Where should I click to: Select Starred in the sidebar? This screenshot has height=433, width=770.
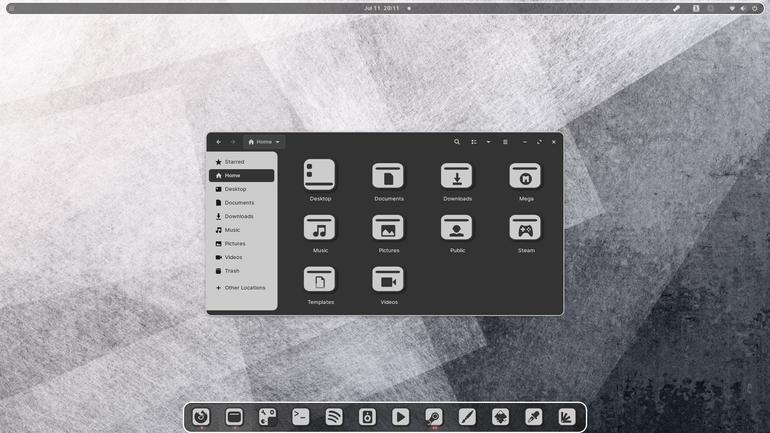coord(241,162)
